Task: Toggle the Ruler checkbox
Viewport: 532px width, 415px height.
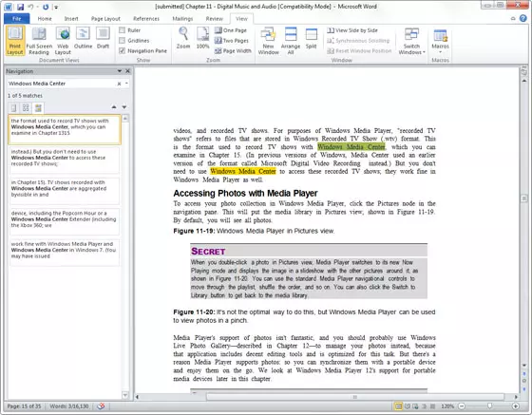Action: tap(123, 30)
